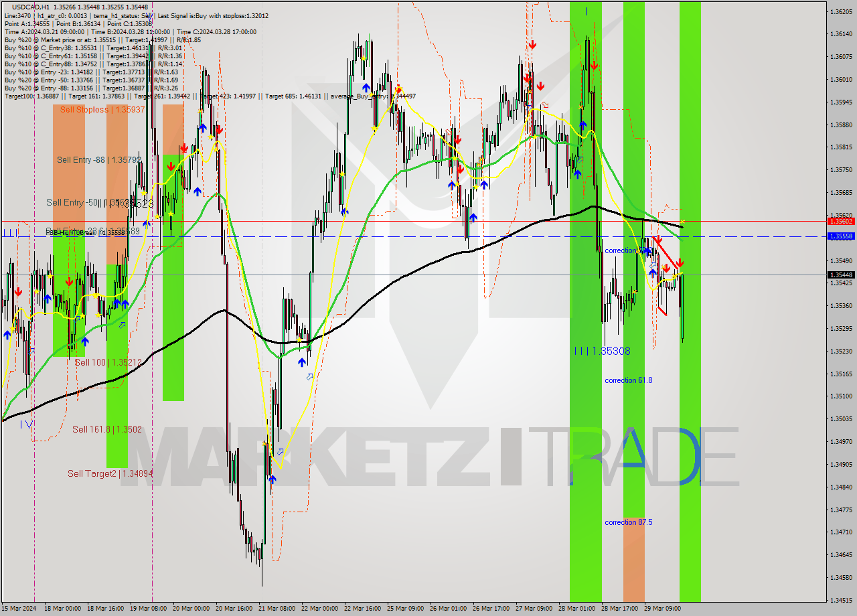Viewport: 857px width, 616px height.
Task: Click the Buy %10 @ C_Entry88 line
Action: [x=93, y=64]
